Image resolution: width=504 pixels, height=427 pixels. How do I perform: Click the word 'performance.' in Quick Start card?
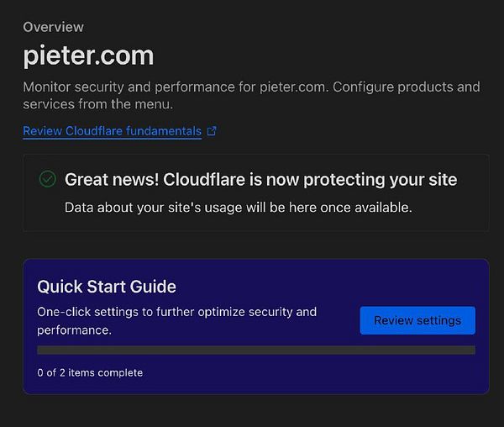[74, 330]
